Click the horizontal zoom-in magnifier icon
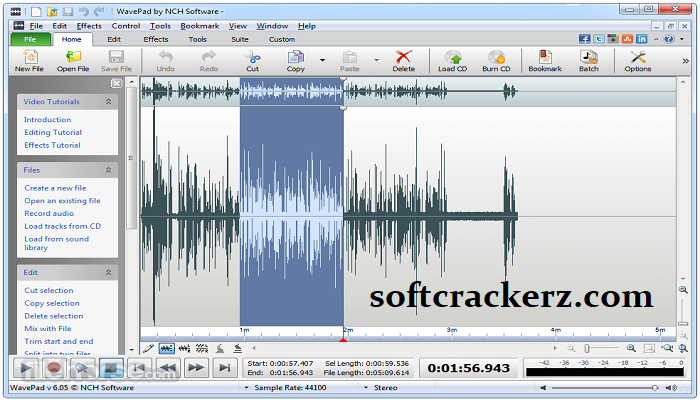700x400 pixels. point(631,348)
